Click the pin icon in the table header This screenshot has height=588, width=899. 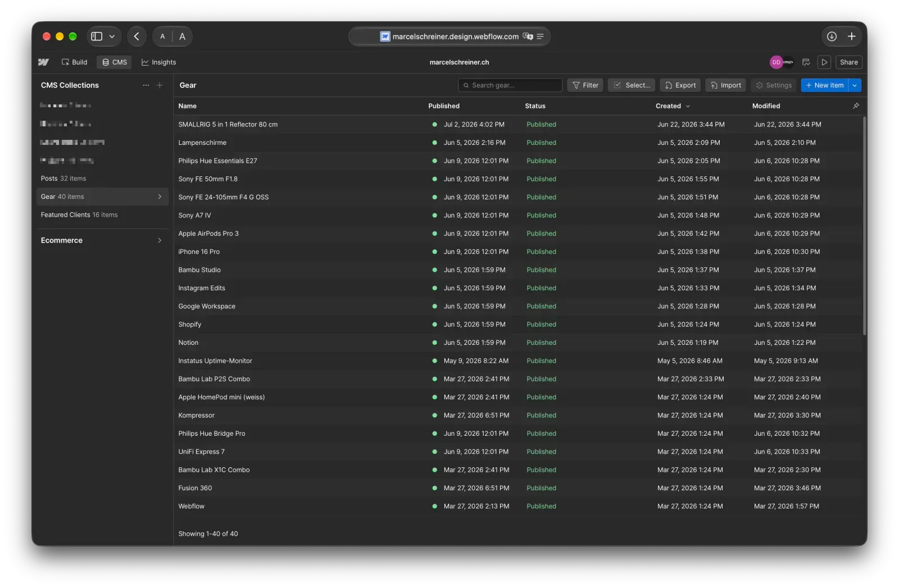[856, 106]
